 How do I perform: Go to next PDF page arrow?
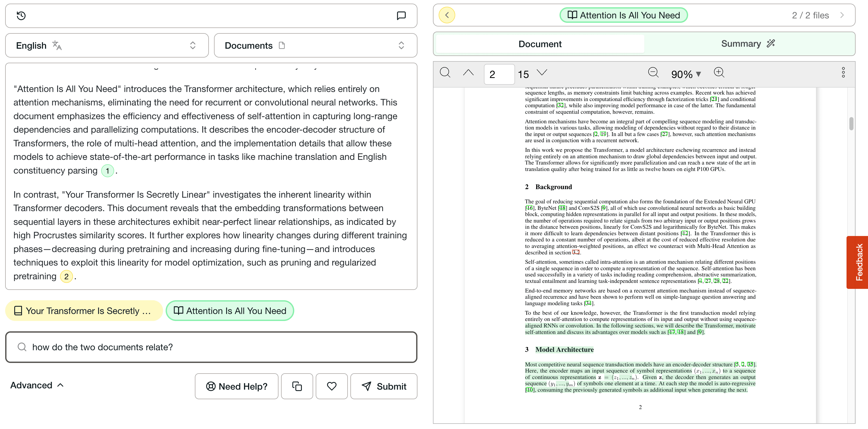(x=542, y=73)
